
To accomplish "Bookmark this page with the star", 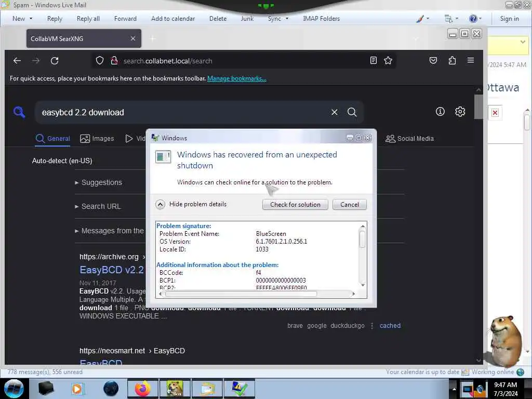I will click(x=388, y=60).
